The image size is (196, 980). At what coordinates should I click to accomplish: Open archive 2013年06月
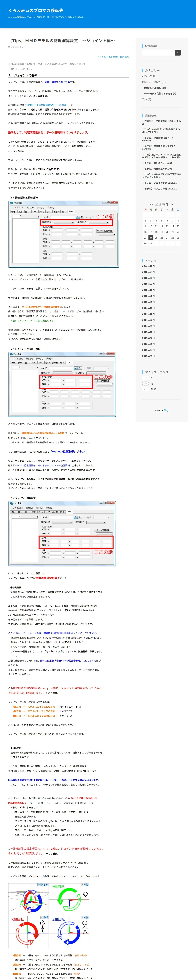pos(148,338)
